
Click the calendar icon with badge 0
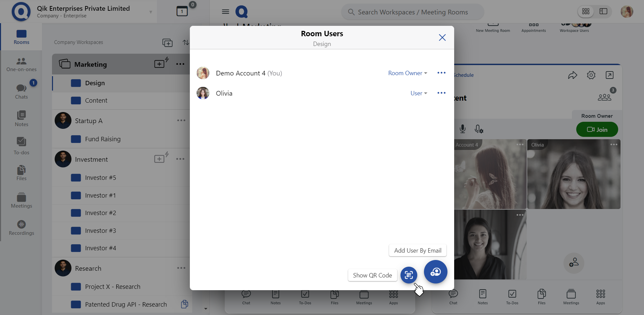[x=182, y=11]
